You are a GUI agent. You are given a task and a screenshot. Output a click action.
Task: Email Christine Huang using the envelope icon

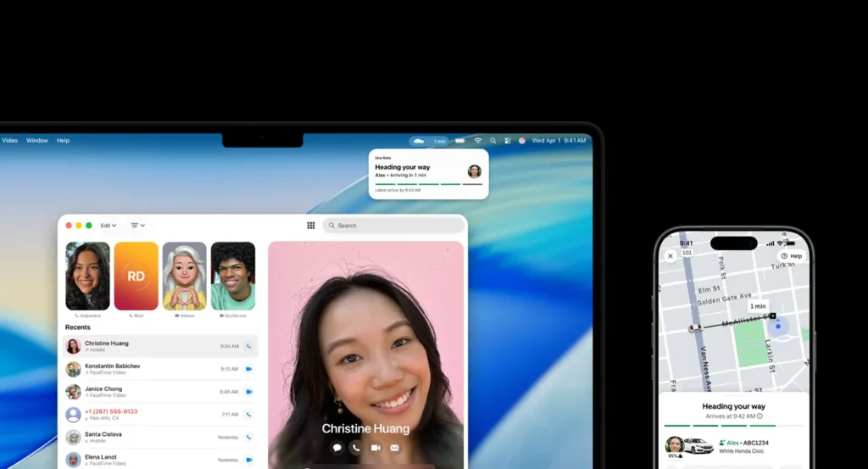pyautogui.click(x=395, y=448)
